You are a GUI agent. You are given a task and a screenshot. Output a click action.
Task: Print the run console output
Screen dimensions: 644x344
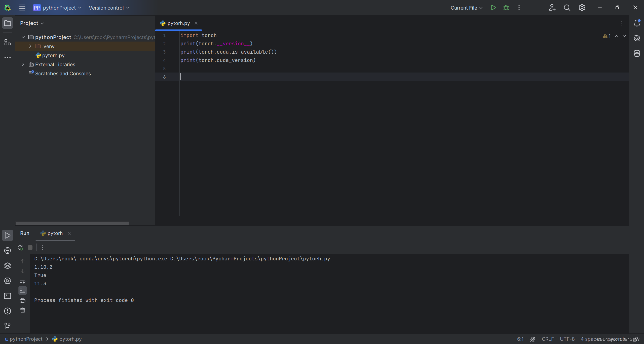coord(23,300)
